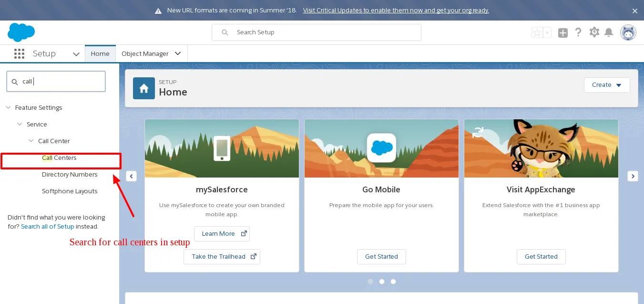
Task: Click the Search Setup field
Action: [317, 32]
